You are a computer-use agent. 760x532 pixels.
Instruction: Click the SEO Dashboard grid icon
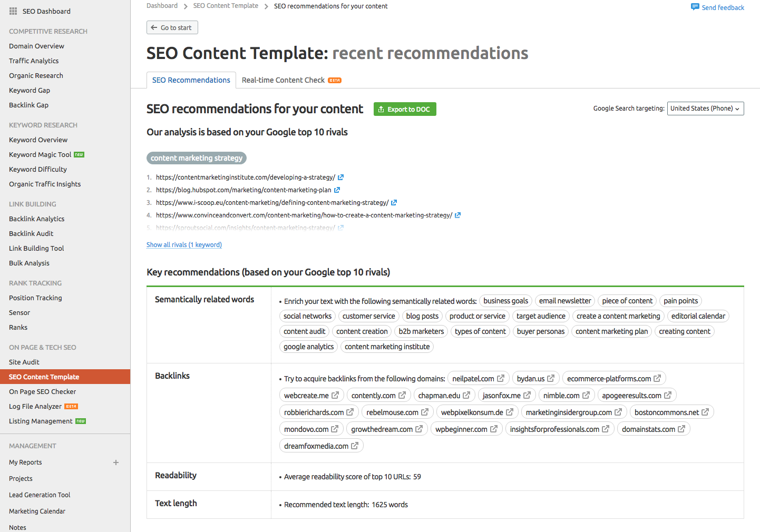13,11
